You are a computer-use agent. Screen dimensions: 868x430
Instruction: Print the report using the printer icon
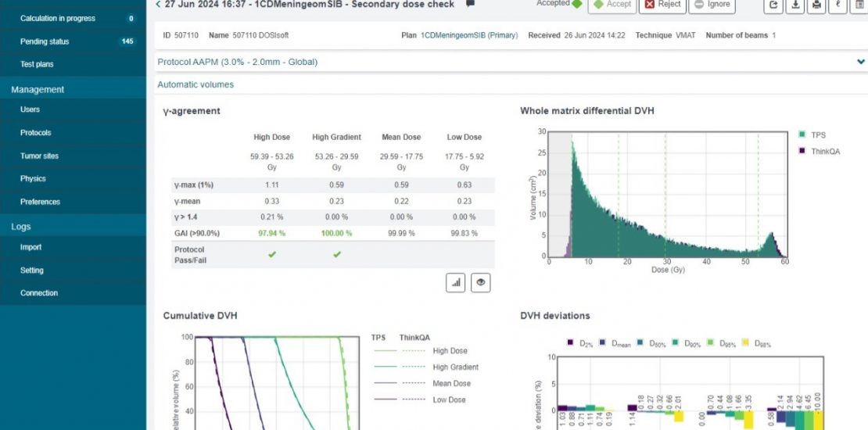816,5
